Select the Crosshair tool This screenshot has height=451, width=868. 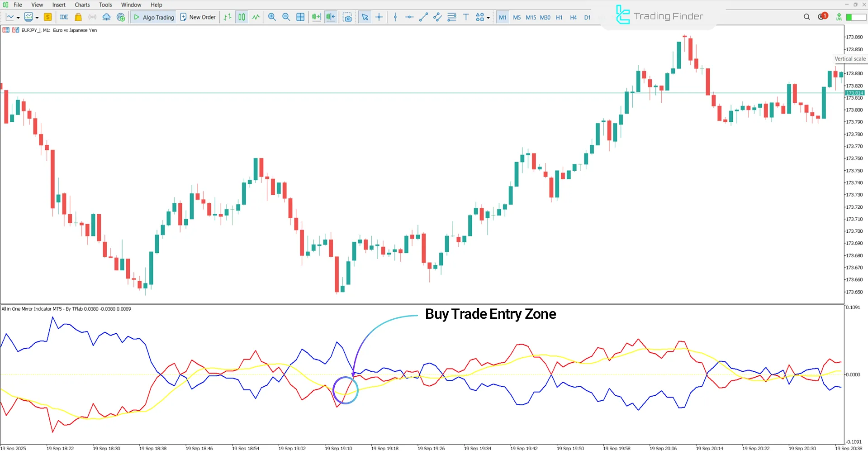[x=379, y=17]
